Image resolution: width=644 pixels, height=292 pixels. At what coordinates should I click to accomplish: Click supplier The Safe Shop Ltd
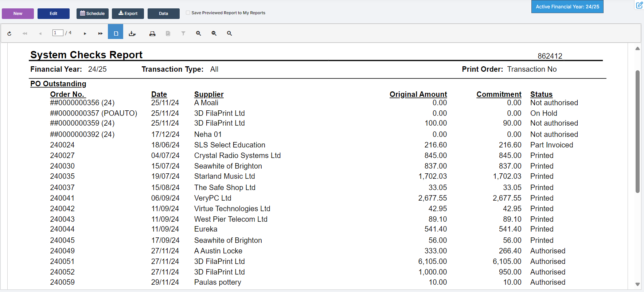[x=225, y=188]
